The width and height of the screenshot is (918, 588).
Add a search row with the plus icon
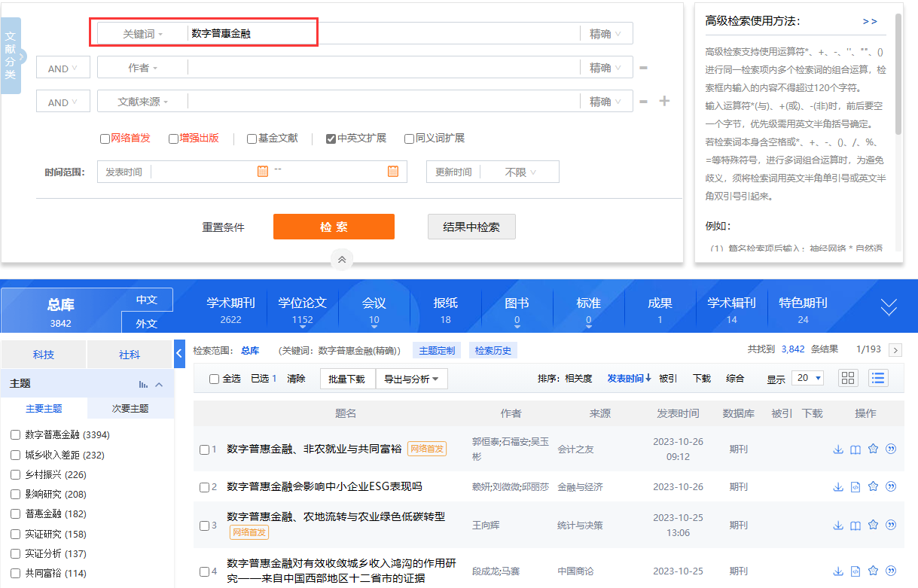pos(664,101)
